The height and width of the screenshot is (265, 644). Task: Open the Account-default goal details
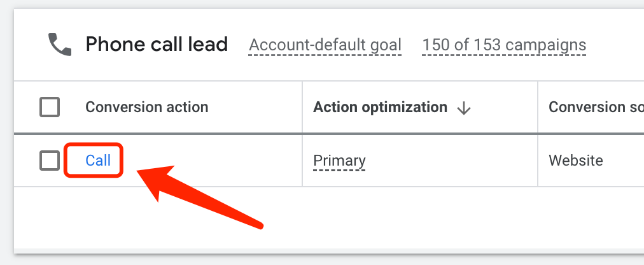pos(325,45)
